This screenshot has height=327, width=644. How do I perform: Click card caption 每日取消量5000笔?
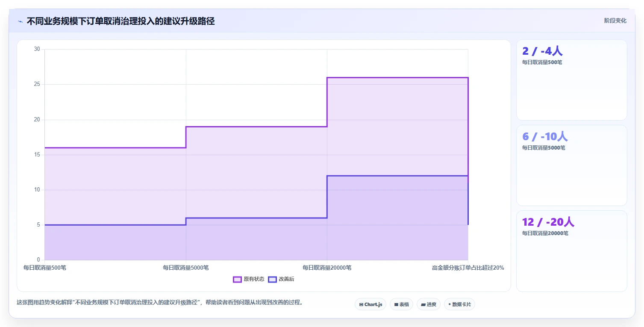pos(544,148)
